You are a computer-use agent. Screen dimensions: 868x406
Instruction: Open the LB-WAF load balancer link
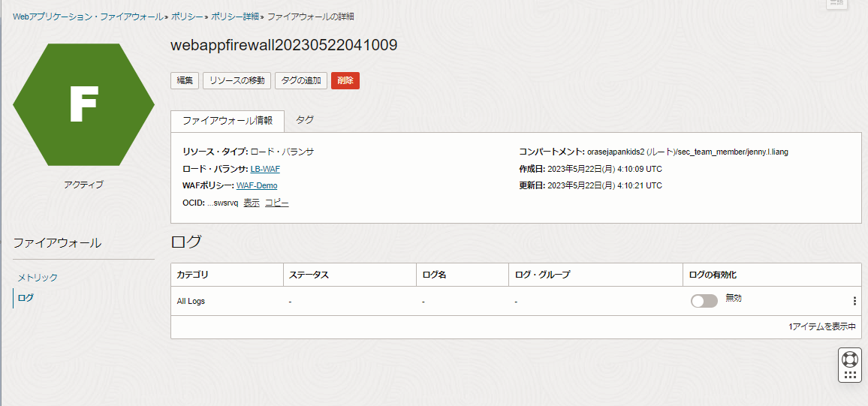coord(265,170)
